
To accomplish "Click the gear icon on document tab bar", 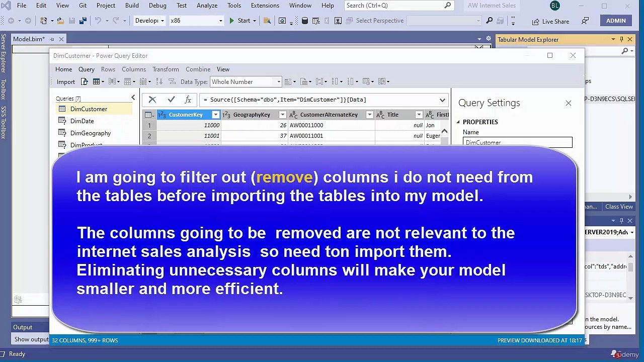I will pos(488,39).
